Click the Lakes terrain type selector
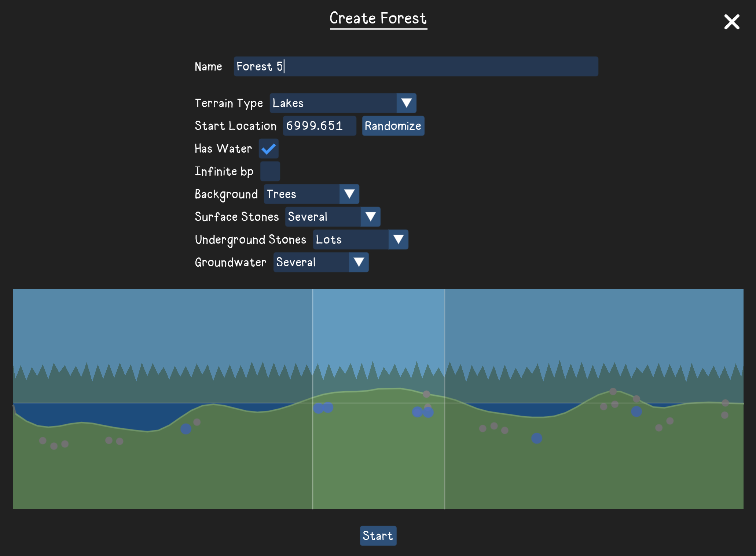Image resolution: width=756 pixels, height=556 pixels. pyautogui.click(x=330, y=103)
